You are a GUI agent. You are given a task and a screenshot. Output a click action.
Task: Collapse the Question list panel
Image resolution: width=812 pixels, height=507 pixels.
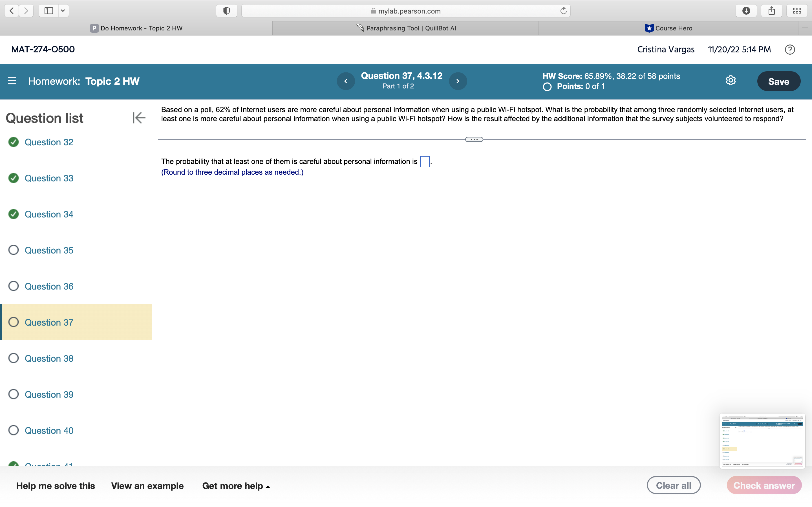(x=139, y=118)
